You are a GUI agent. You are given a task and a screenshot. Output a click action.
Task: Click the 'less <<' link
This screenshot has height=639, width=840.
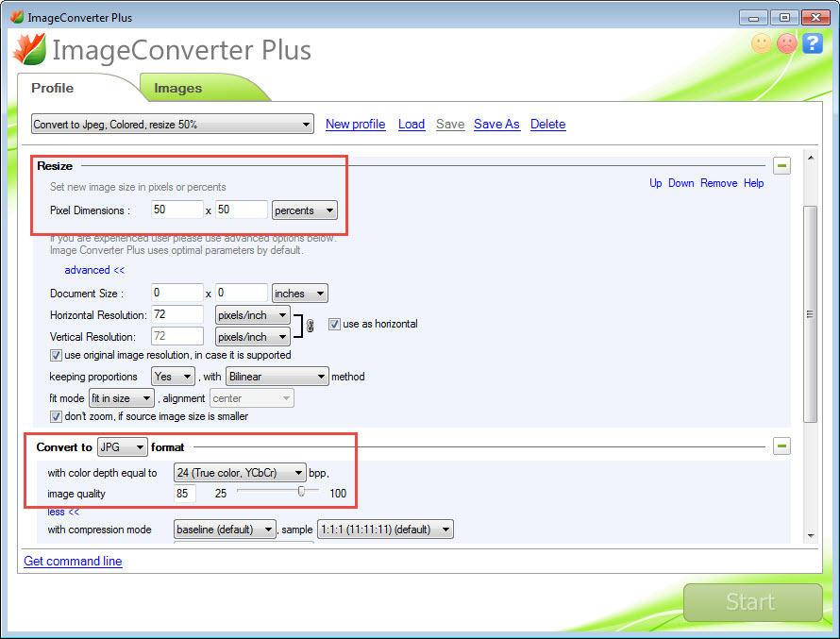tap(63, 513)
